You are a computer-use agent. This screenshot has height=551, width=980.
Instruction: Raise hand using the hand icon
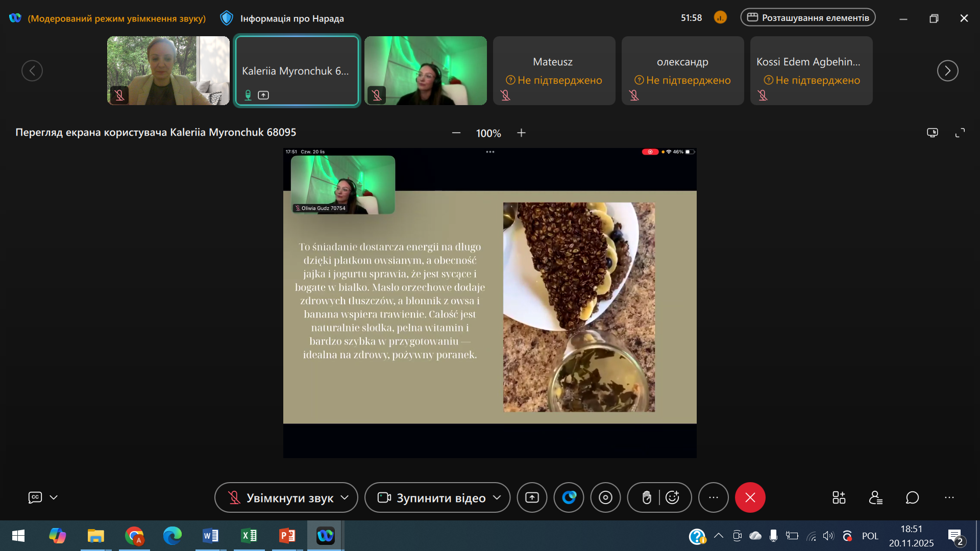click(646, 497)
